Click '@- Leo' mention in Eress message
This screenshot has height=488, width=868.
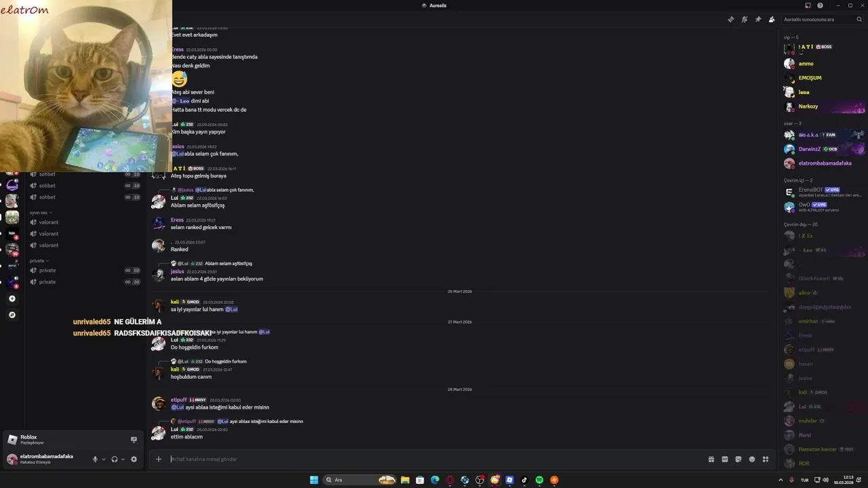click(180, 101)
